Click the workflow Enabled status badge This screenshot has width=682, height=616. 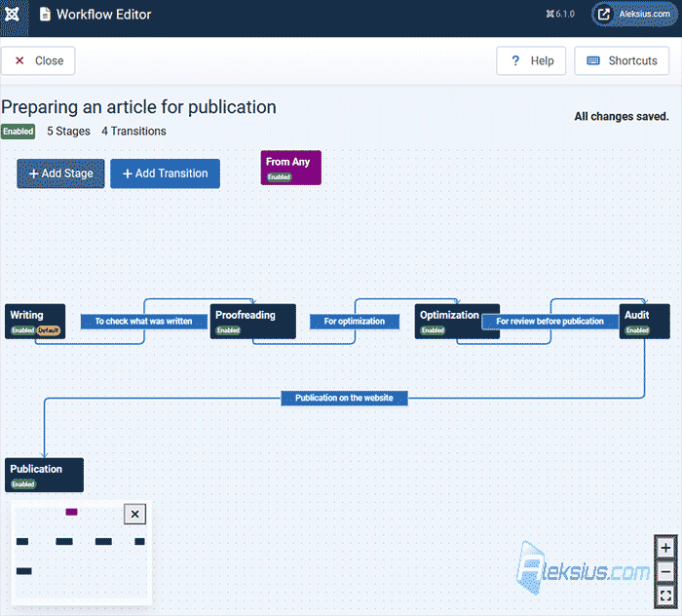tap(18, 132)
